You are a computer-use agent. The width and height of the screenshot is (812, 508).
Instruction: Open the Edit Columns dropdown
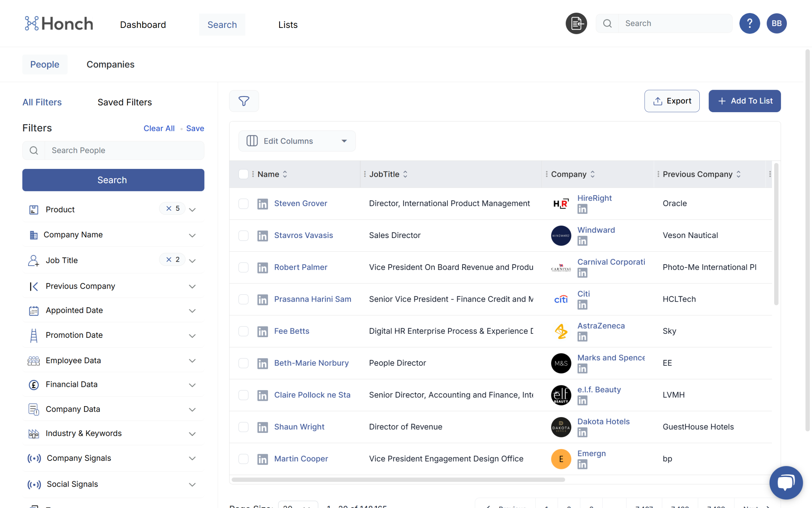297,141
